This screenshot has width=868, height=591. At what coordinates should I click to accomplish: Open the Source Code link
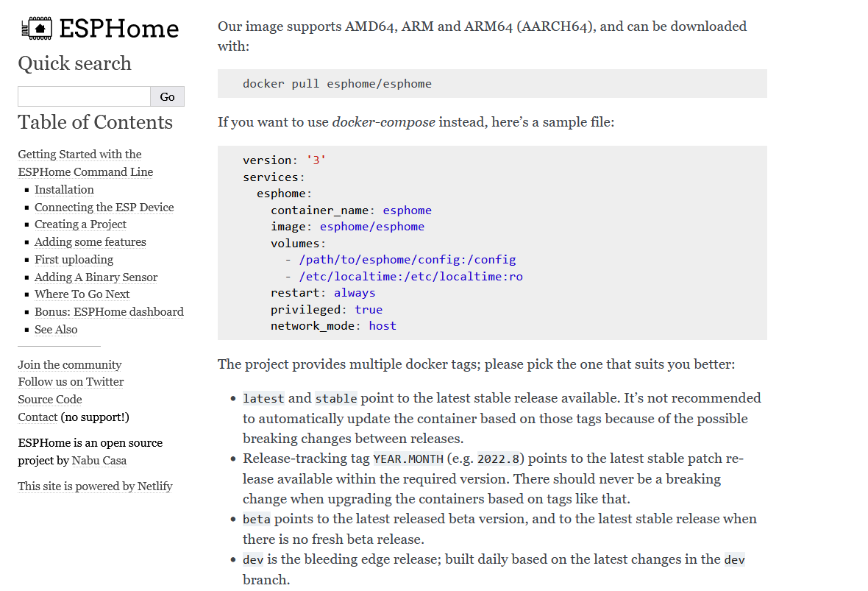(x=50, y=400)
